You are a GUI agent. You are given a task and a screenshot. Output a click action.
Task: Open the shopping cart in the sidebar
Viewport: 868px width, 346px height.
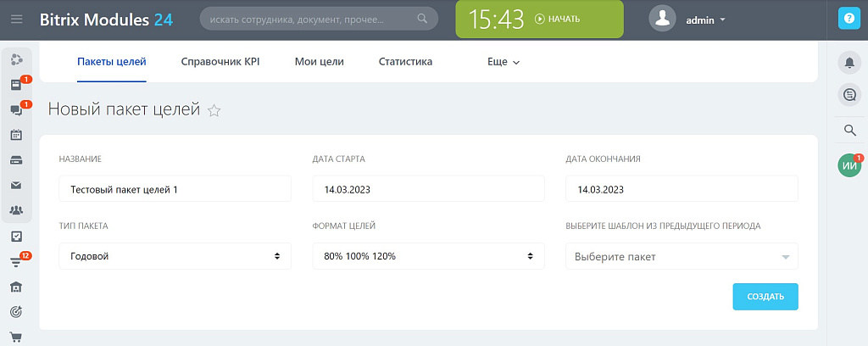click(16, 337)
